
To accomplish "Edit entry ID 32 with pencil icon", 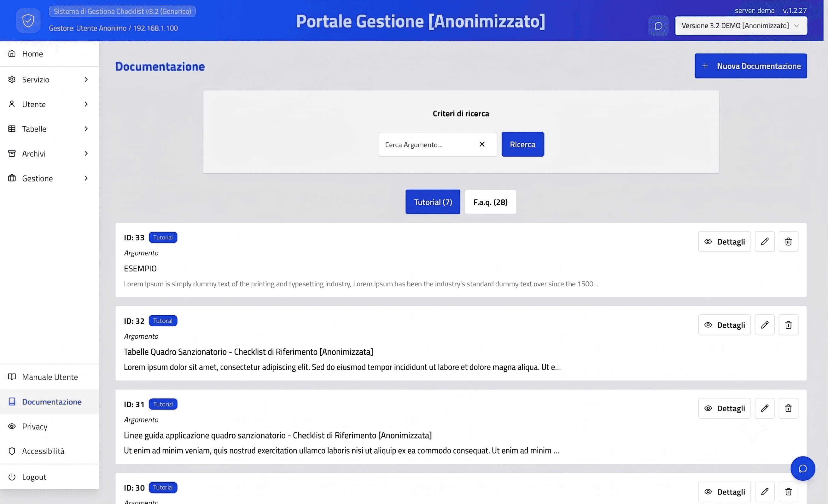I will click(x=765, y=325).
